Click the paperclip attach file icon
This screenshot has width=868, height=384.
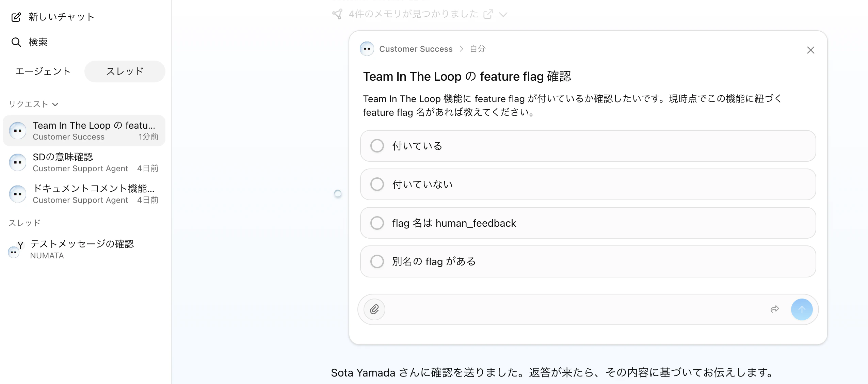click(x=374, y=309)
